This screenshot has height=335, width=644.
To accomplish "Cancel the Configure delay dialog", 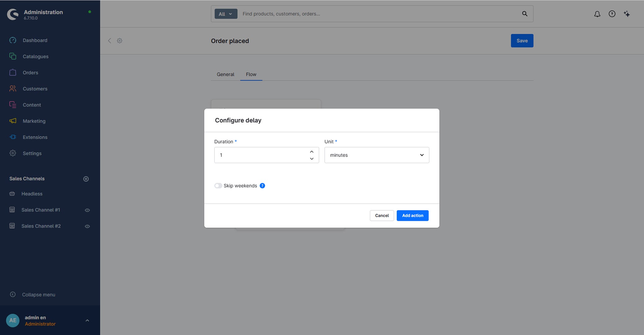I will click(x=382, y=216).
